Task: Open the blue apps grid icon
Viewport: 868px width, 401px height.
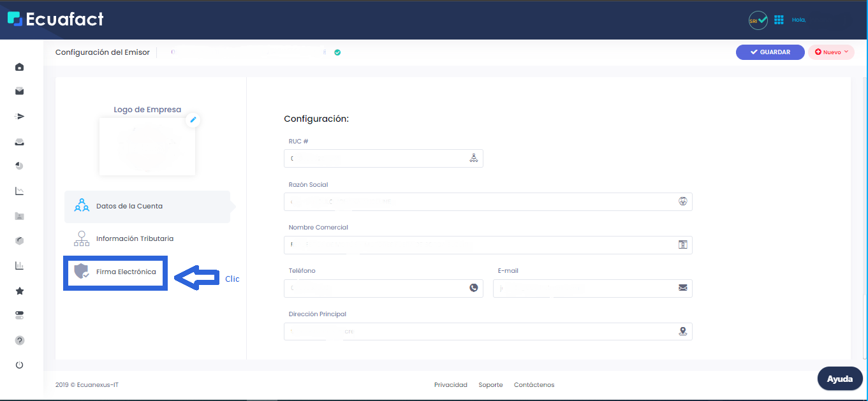Action: 779,20
